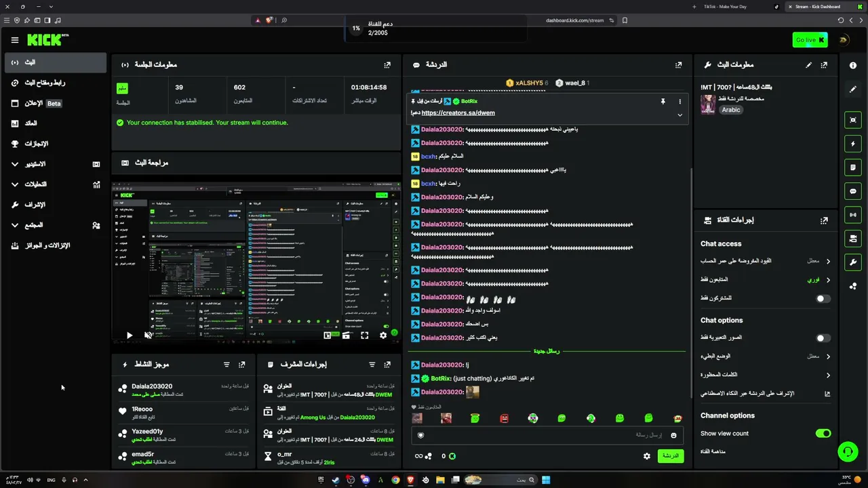
Task: Enter fullscreen on the stream preview
Action: click(x=365, y=335)
